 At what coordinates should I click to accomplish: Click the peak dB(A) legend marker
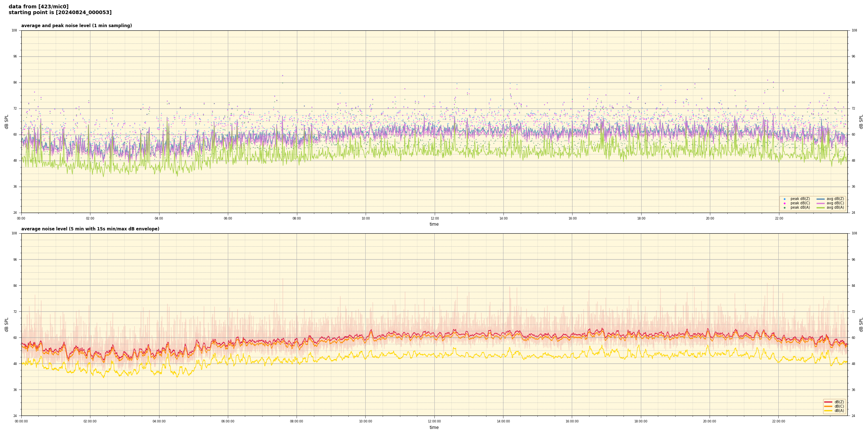click(784, 208)
